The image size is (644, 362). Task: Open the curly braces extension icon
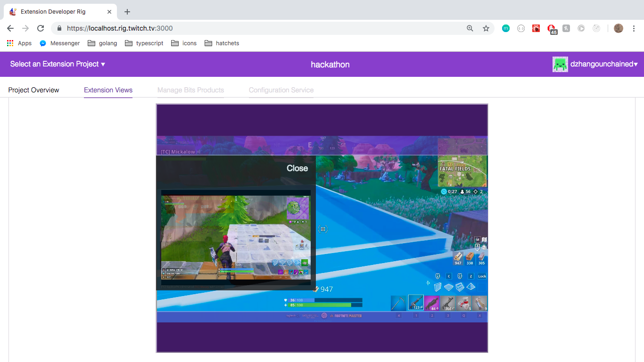click(x=521, y=28)
